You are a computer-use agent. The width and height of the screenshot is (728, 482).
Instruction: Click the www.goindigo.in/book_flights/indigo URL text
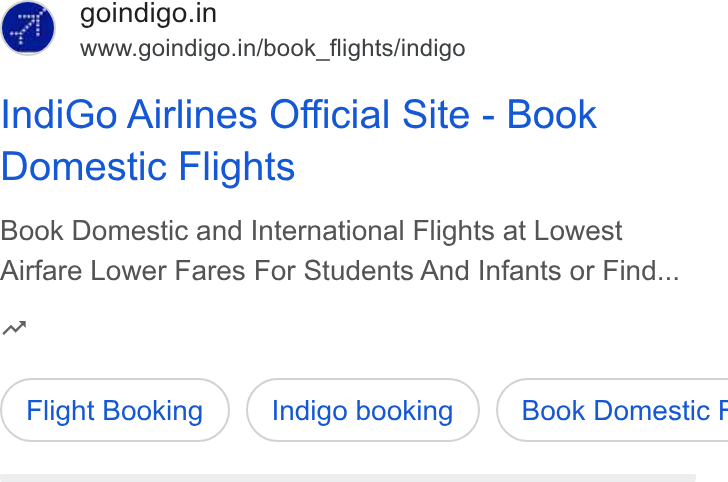[273, 49]
